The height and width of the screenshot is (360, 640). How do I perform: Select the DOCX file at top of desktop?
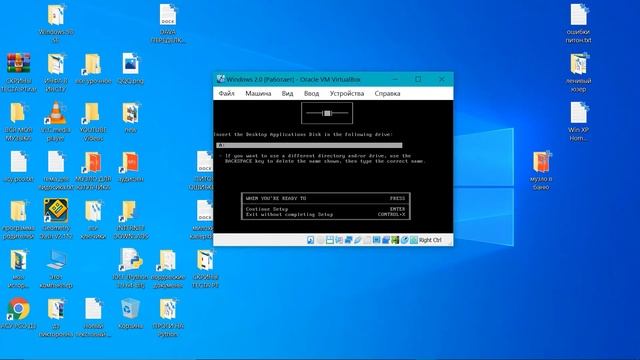pos(167,15)
